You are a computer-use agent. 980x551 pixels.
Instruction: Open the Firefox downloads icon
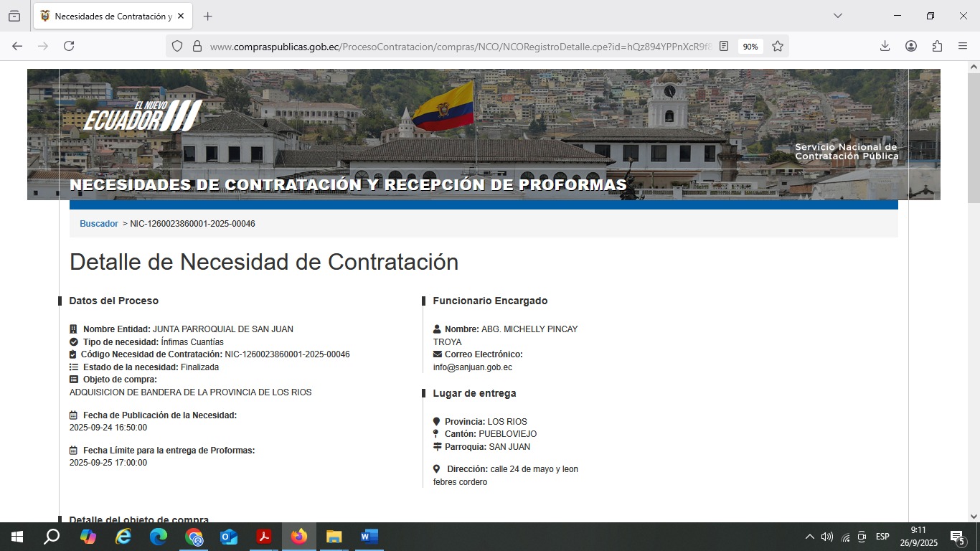885,46
